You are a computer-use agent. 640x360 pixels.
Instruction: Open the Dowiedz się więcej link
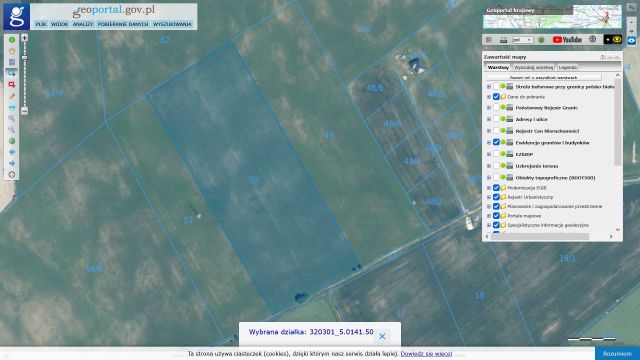coord(426,353)
